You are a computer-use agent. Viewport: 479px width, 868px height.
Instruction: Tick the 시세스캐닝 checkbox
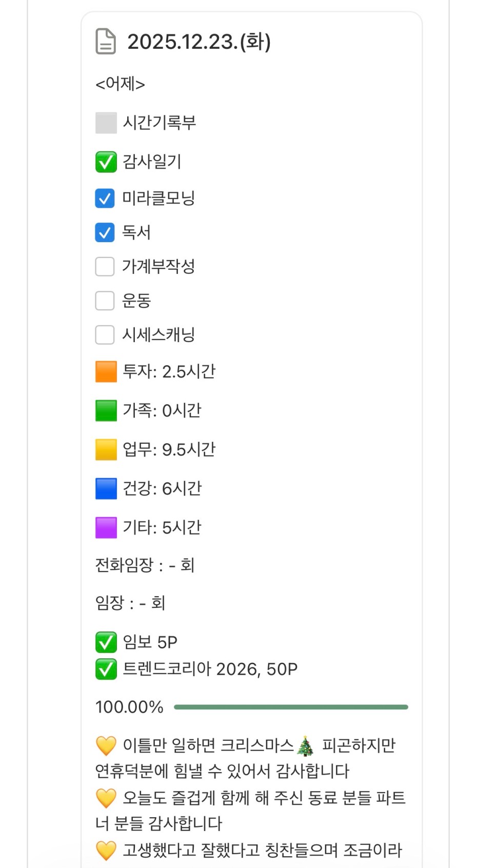(105, 335)
